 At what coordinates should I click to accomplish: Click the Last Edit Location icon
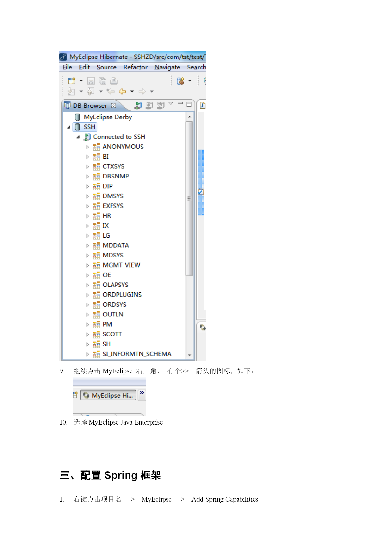pyautogui.click(x=111, y=92)
